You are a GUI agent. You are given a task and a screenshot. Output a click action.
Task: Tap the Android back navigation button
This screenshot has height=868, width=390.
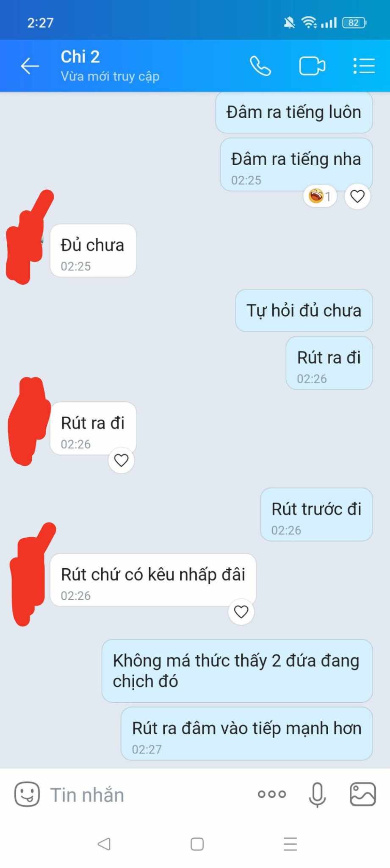tap(104, 844)
